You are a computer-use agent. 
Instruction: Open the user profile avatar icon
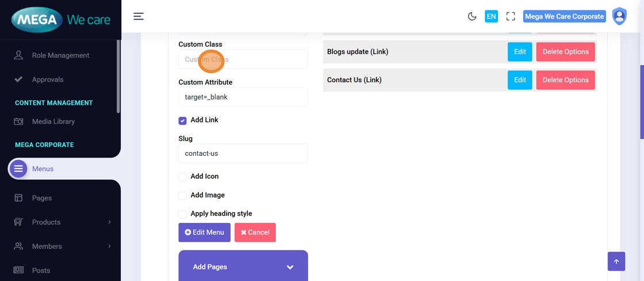pyautogui.click(x=619, y=17)
